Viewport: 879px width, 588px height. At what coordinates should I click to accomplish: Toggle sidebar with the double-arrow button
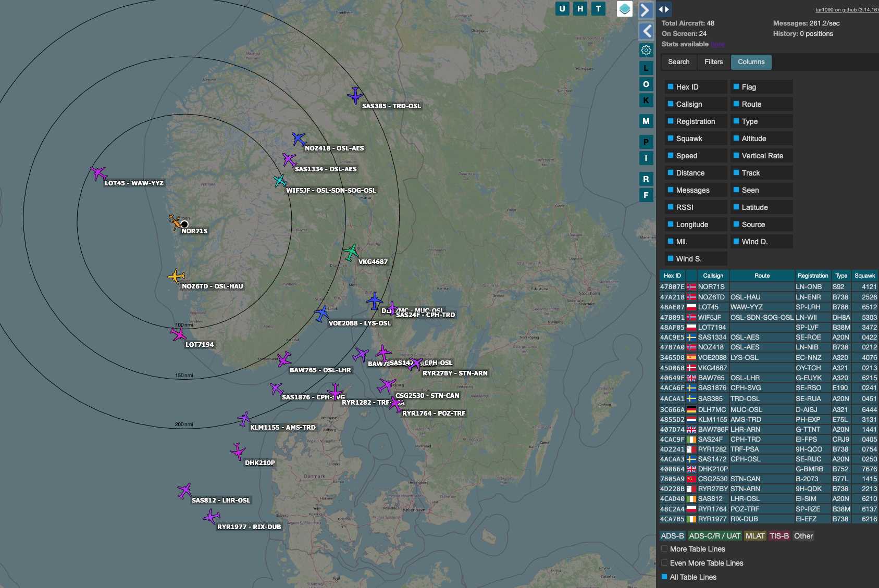click(663, 9)
